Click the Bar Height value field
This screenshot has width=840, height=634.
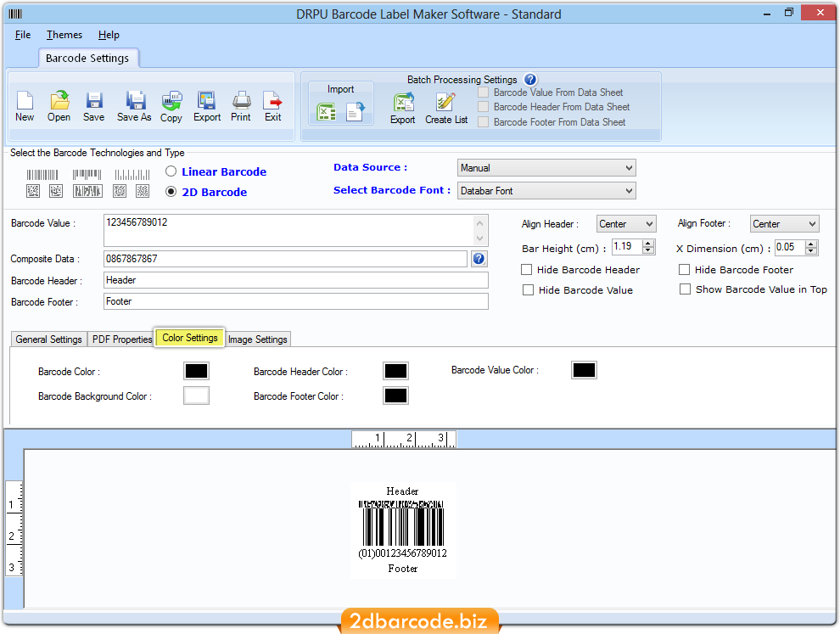pos(627,246)
